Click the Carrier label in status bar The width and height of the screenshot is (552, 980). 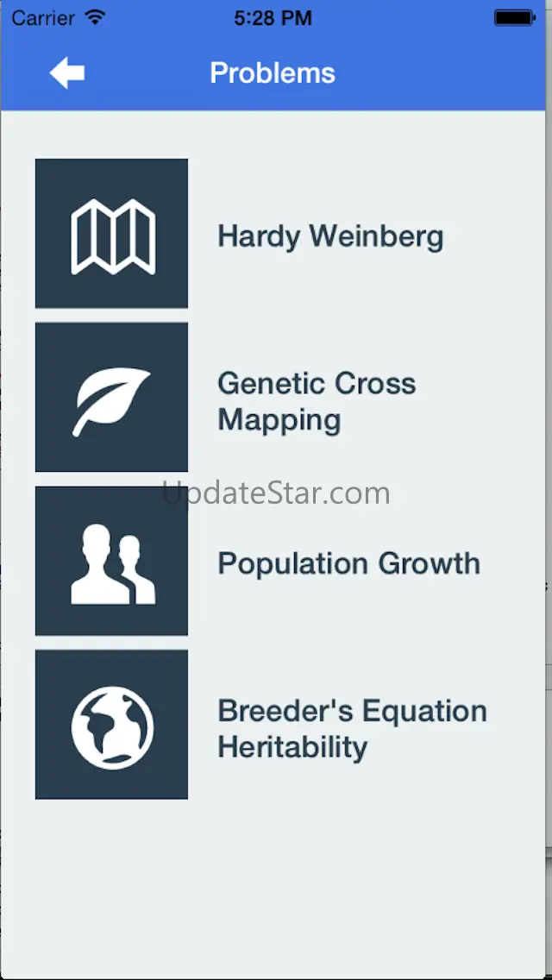point(42,17)
